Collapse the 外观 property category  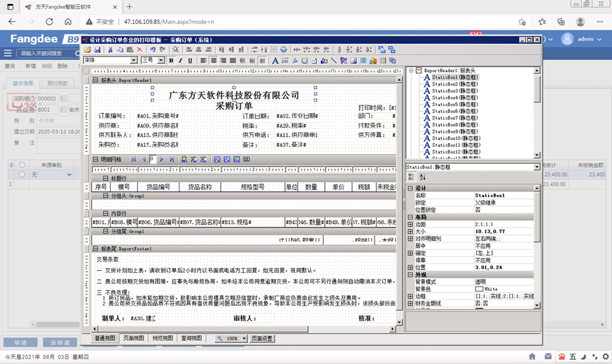point(410,275)
